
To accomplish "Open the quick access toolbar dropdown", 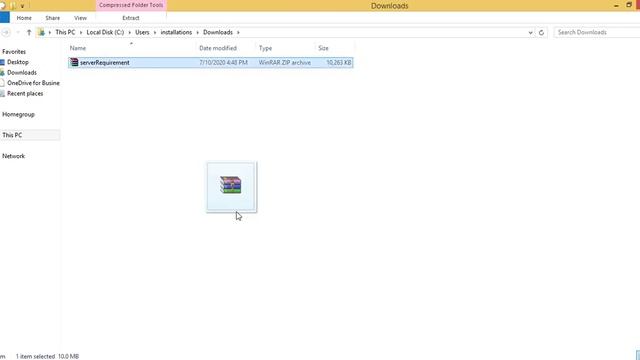I will click(x=22, y=6).
